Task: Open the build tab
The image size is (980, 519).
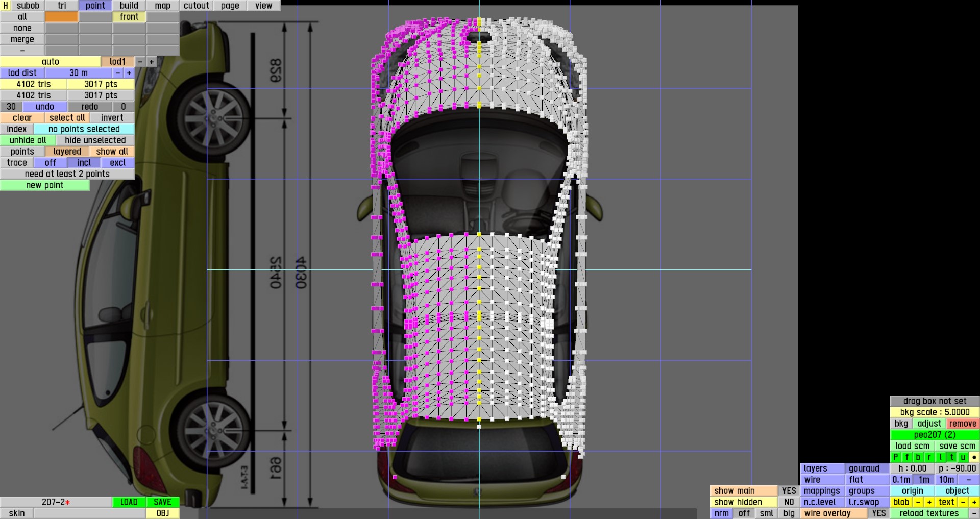Action: pos(129,6)
